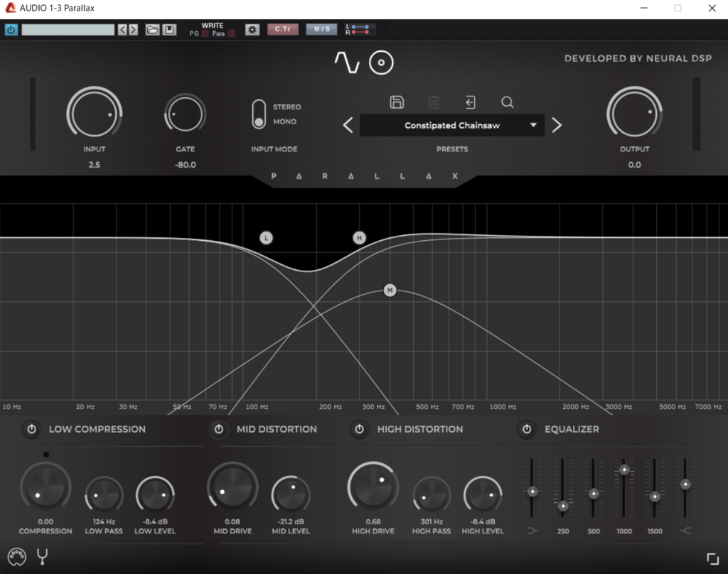
Task: Save the current Parallax preset
Action: (397, 102)
